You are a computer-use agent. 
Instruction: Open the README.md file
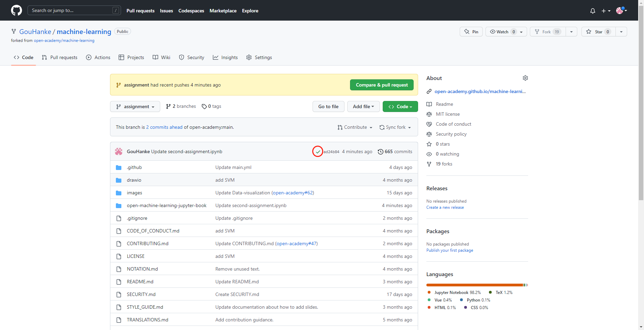[140, 282]
